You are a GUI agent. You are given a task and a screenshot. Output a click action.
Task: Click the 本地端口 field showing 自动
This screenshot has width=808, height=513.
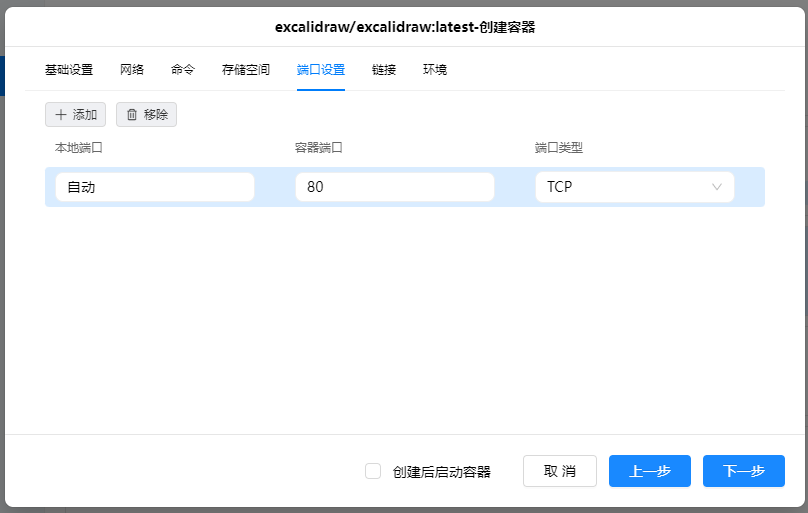pyautogui.click(x=155, y=187)
